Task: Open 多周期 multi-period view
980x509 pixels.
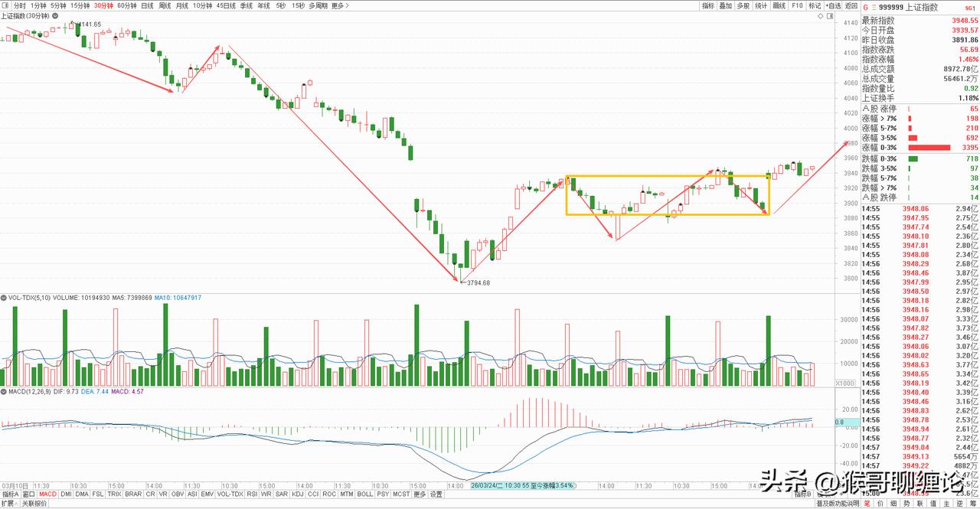Action: pyautogui.click(x=318, y=5)
